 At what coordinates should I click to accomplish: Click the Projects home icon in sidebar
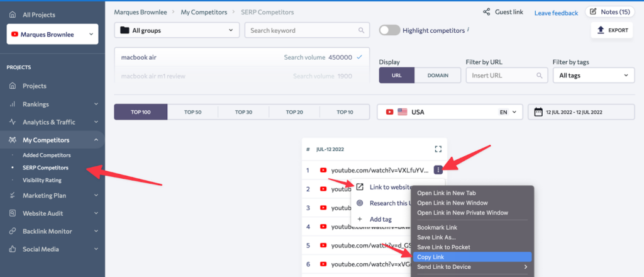pyautogui.click(x=13, y=86)
